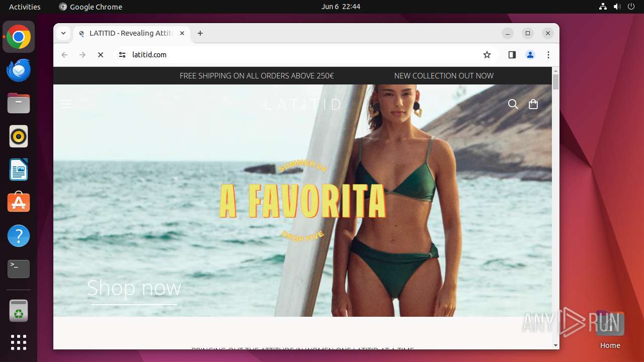Click the scrollbar down arrow
The width and height of the screenshot is (644, 362).
tap(555, 345)
